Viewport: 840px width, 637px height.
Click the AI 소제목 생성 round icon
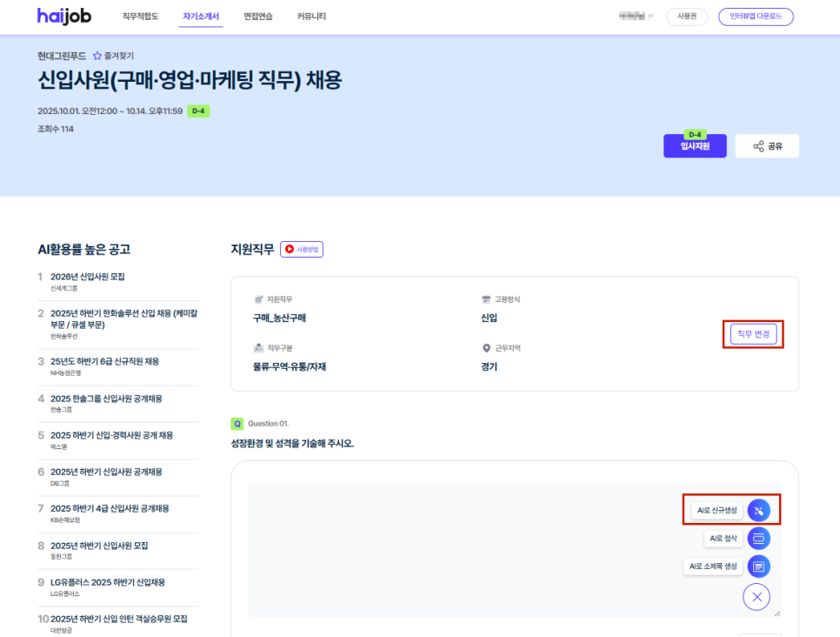(758, 567)
